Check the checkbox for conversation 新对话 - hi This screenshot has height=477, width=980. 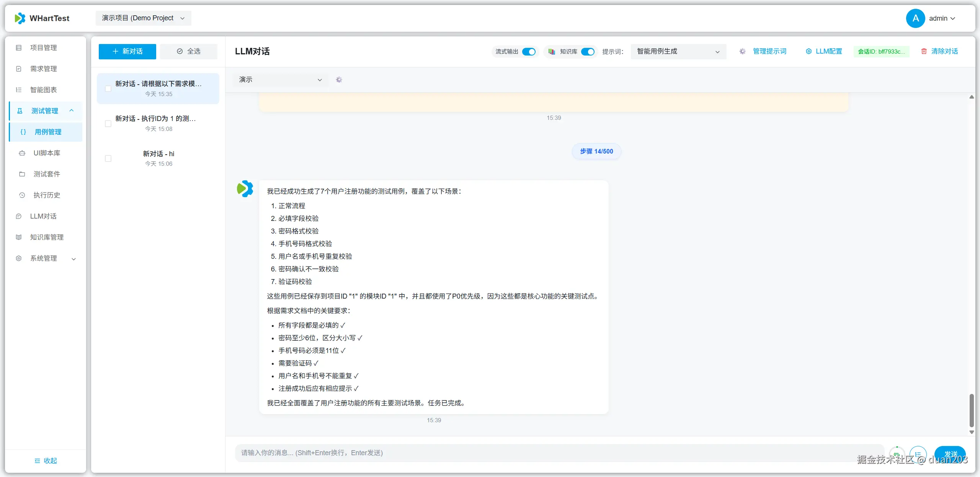108,158
